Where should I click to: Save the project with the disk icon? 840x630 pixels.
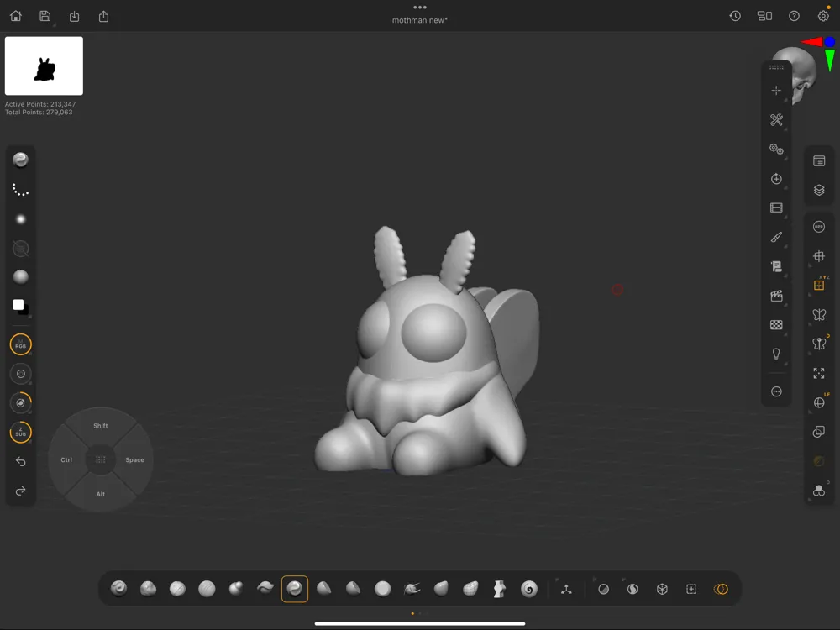click(45, 16)
